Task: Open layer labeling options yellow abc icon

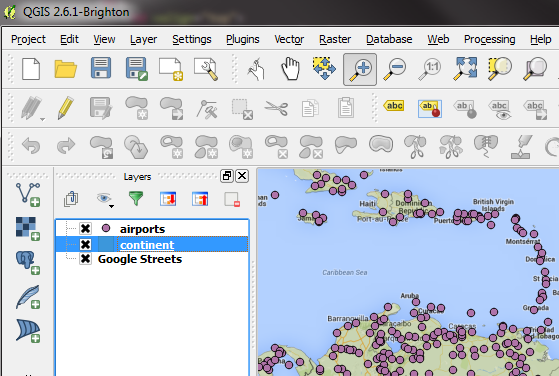Action: click(394, 106)
